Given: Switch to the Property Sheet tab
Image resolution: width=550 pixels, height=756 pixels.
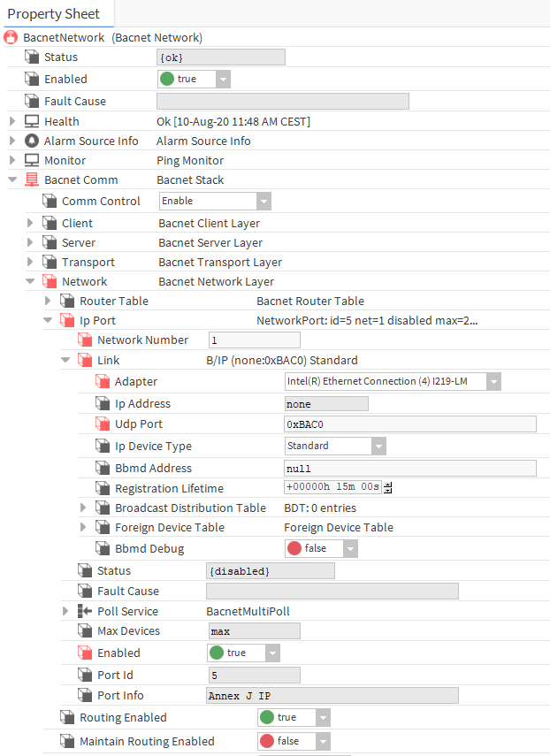Looking at the screenshot, I should [57, 13].
